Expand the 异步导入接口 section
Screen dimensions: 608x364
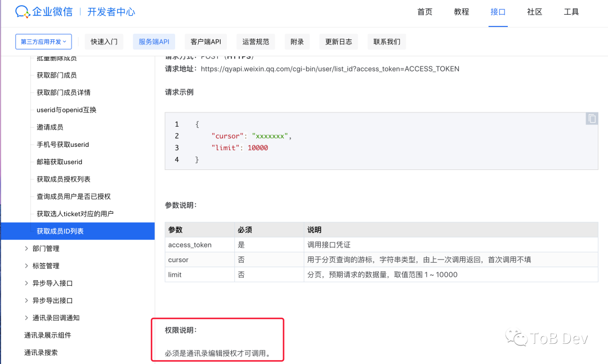pyautogui.click(x=50, y=283)
